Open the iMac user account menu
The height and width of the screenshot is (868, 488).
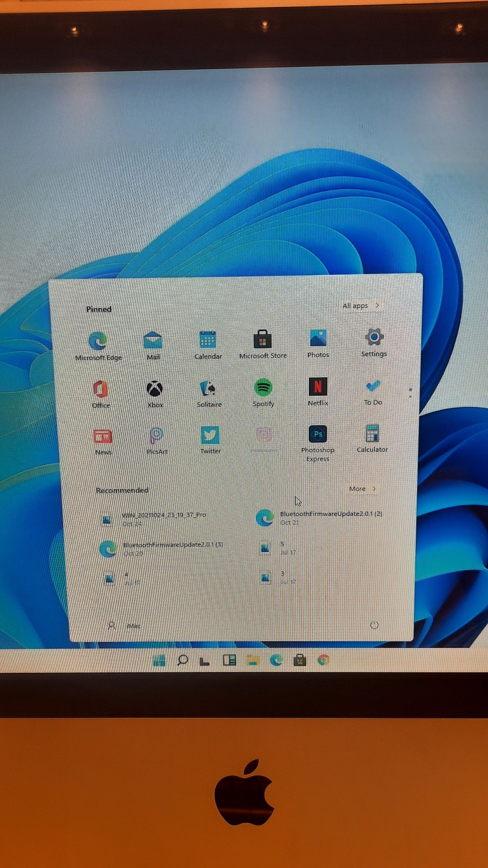pos(124,625)
